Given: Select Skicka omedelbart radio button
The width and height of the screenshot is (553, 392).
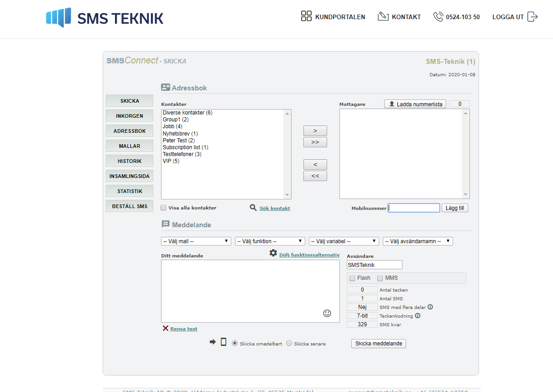Looking at the screenshot, I should [235, 343].
